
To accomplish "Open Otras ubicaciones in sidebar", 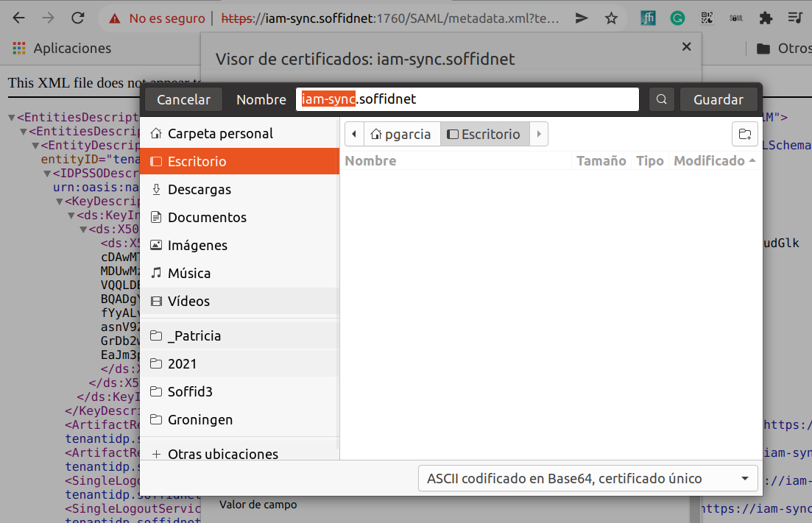I will point(240,454).
